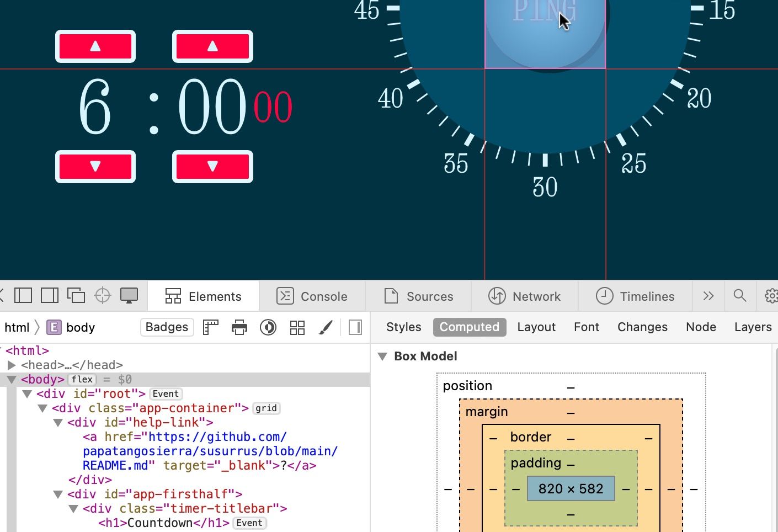This screenshot has height=532, width=778.
Task: Show the Font sidebar panel
Action: point(587,327)
